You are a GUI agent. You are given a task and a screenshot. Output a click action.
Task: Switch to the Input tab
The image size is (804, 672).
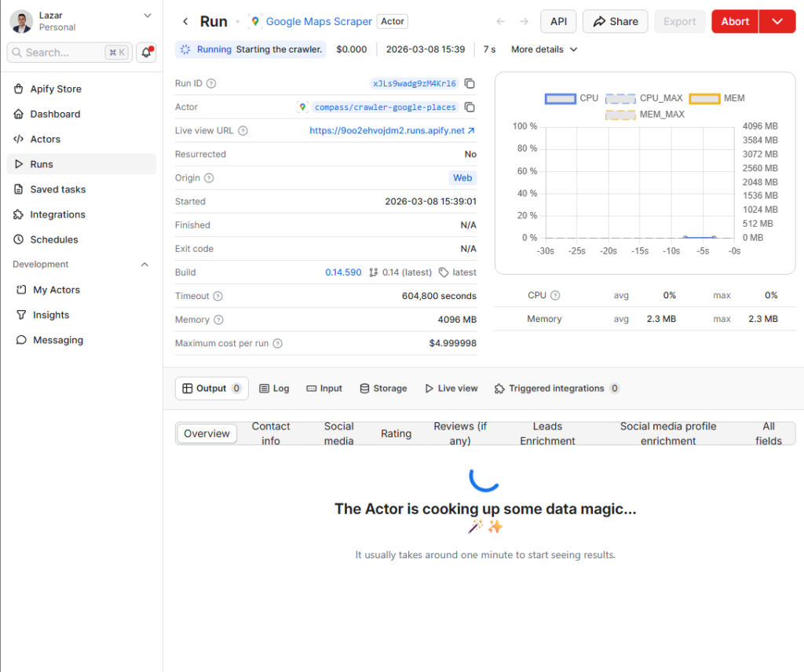(324, 389)
